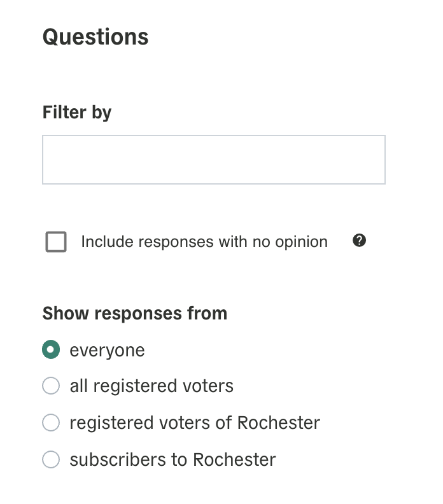Click the 'Show responses from' heading
Image resolution: width=443 pixels, height=504 pixels.
[135, 313]
